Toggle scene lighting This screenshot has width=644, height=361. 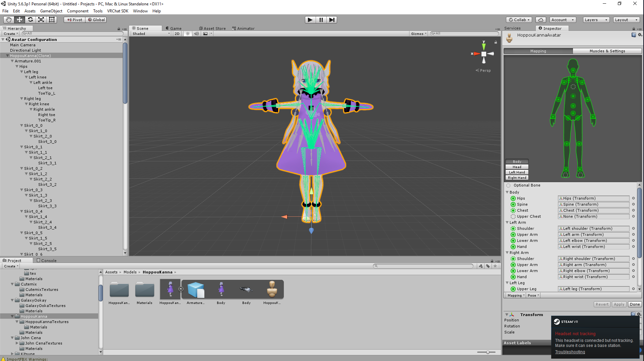[188, 34]
